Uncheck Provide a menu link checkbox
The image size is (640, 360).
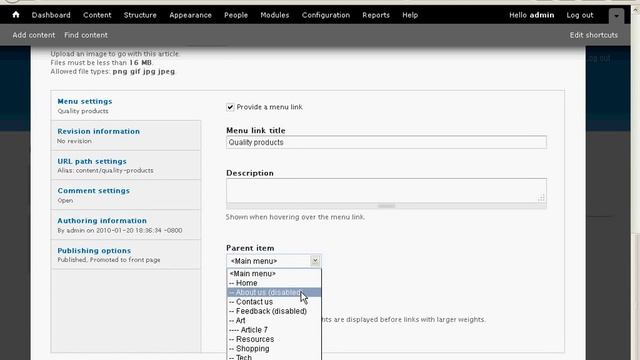click(x=230, y=107)
